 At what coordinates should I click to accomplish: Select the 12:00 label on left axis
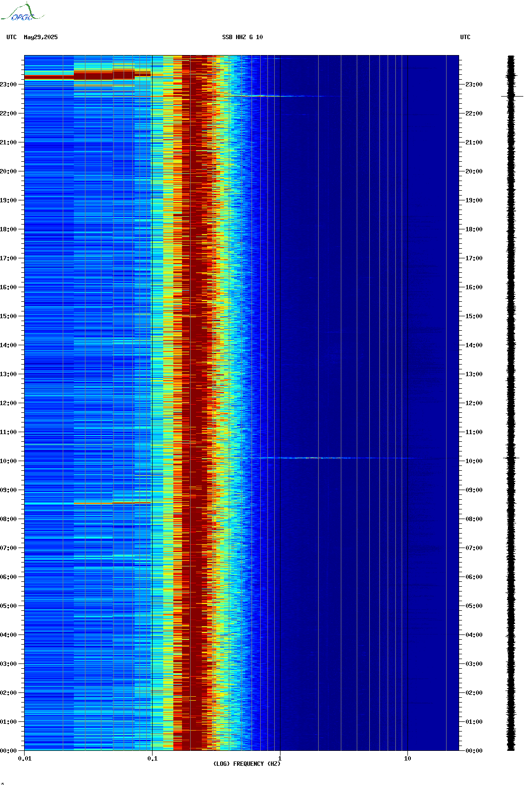click(8, 403)
